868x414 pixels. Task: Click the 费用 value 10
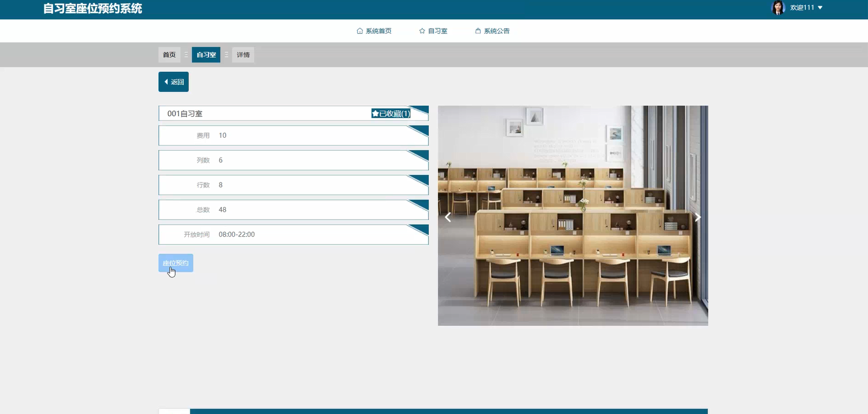[x=222, y=136]
